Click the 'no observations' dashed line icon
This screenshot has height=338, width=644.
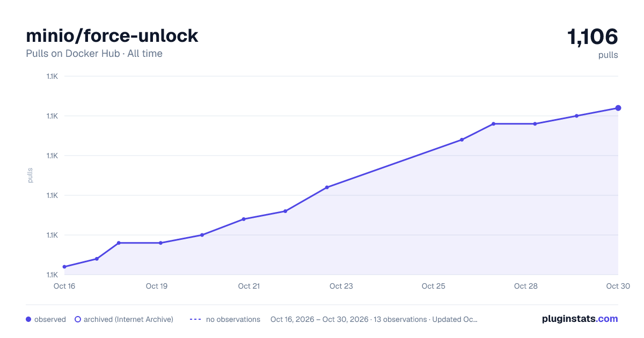pos(195,319)
